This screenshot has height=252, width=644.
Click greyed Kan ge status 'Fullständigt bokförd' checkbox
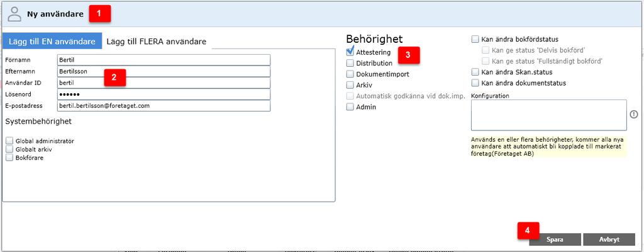click(486, 61)
